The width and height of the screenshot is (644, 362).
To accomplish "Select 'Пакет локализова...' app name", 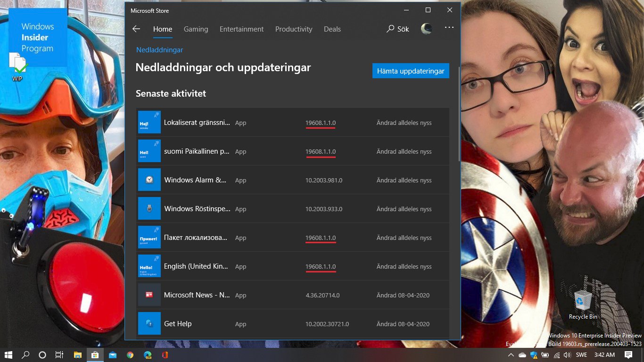I will coord(196,238).
